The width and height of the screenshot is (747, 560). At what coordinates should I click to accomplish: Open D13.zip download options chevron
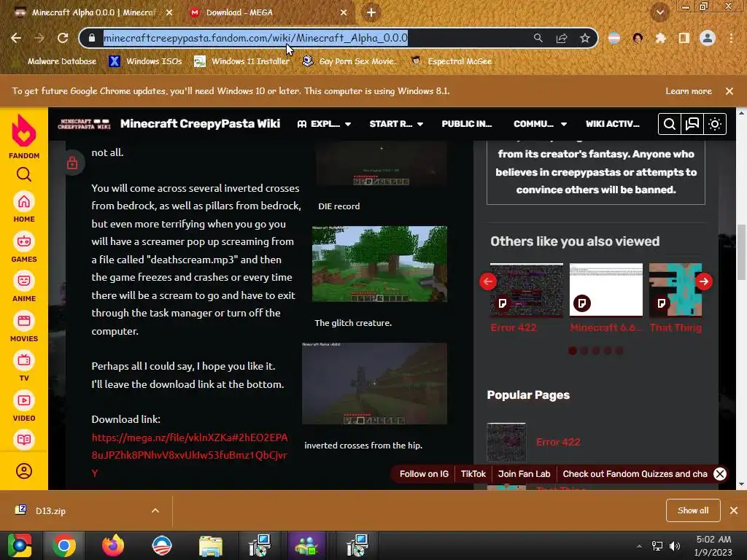coord(155,510)
